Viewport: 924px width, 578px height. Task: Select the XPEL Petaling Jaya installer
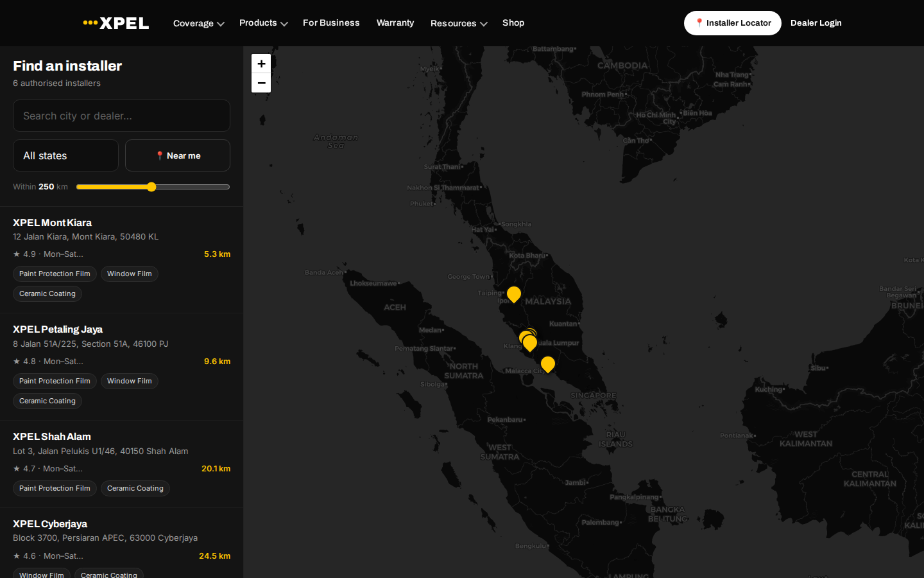pos(121,367)
